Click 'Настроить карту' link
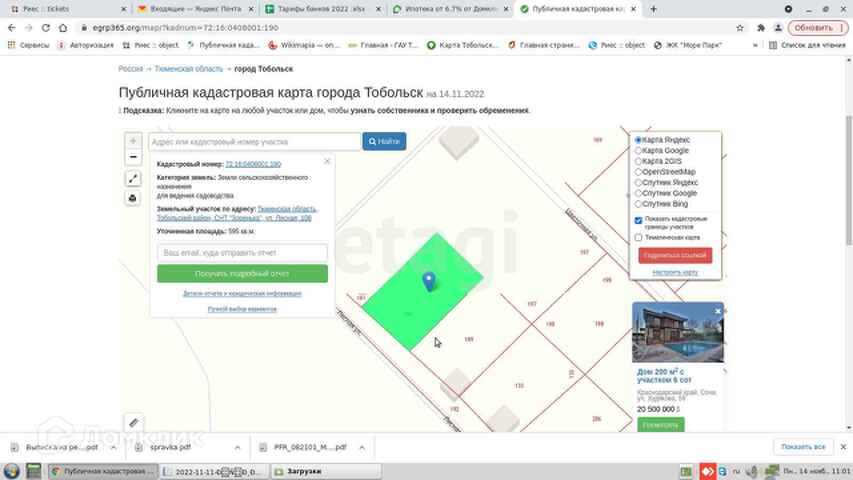This screenshot has height=480, width=853. tap(675, 272)
